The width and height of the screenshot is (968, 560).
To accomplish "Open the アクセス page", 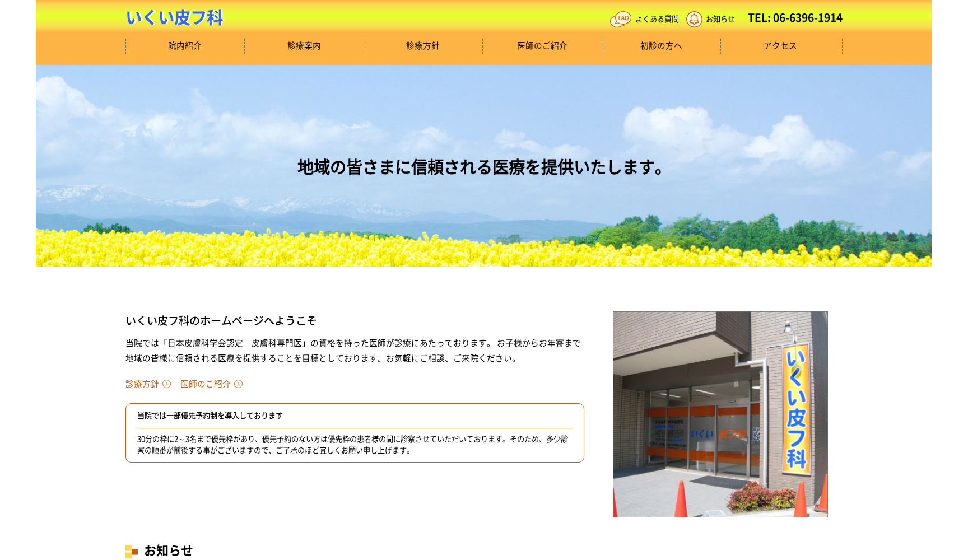I will pos(779,46).
